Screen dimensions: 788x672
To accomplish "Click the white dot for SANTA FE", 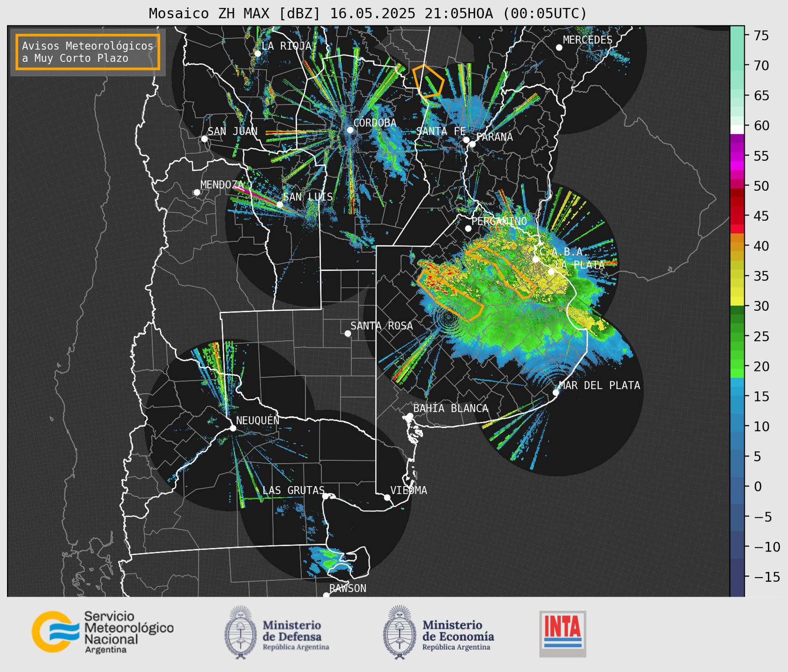I will click(x=466, y=140).
